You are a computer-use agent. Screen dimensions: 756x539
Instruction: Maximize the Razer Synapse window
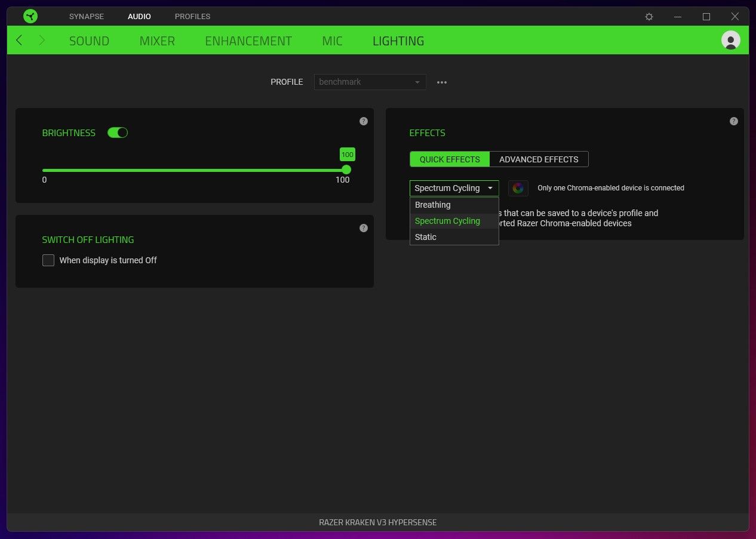click(x=706, y=17)
